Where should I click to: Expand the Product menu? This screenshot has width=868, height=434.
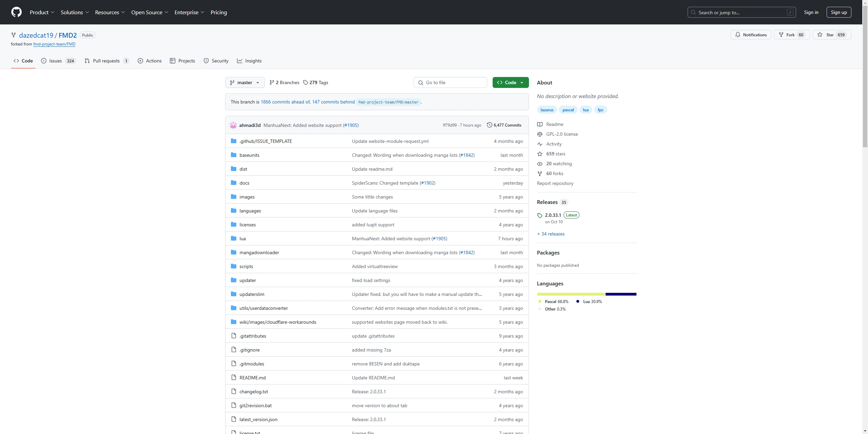tap(42, 12)
